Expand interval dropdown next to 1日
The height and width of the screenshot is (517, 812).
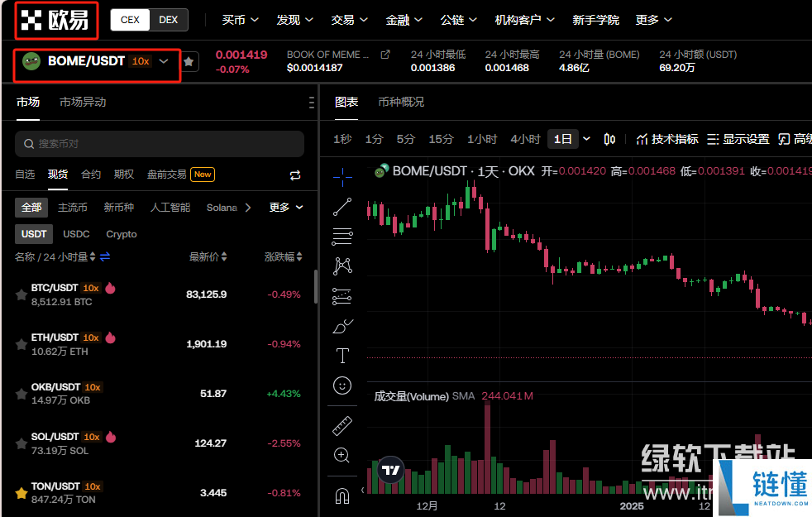point(586,139)
